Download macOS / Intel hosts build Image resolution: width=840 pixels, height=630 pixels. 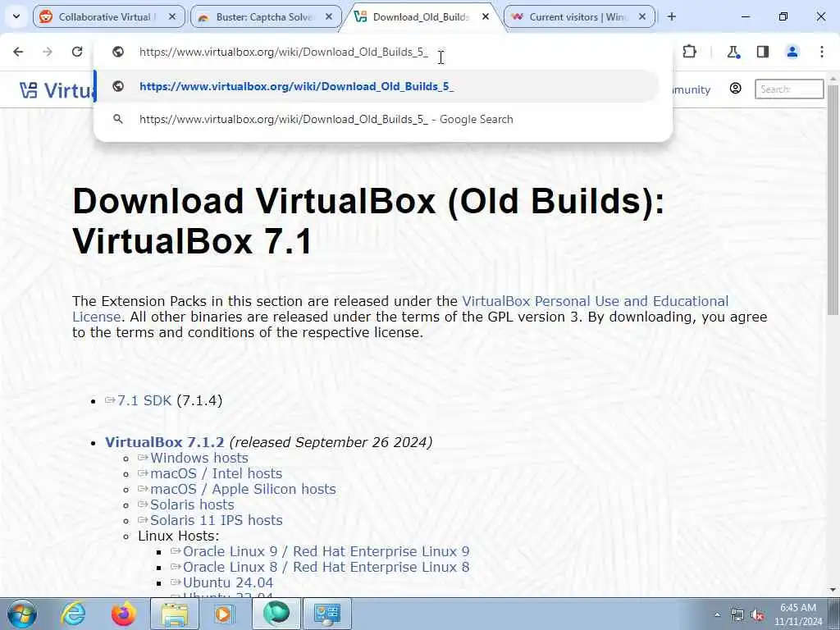click(216, 473)
